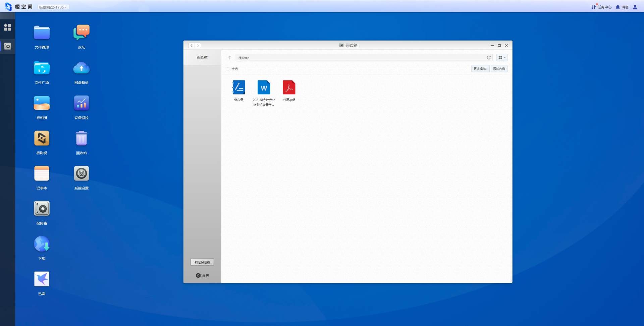Close the 保险箱 window
Image resolution: width=644 pixels, height=326 pixels.
tap(506, 46)
